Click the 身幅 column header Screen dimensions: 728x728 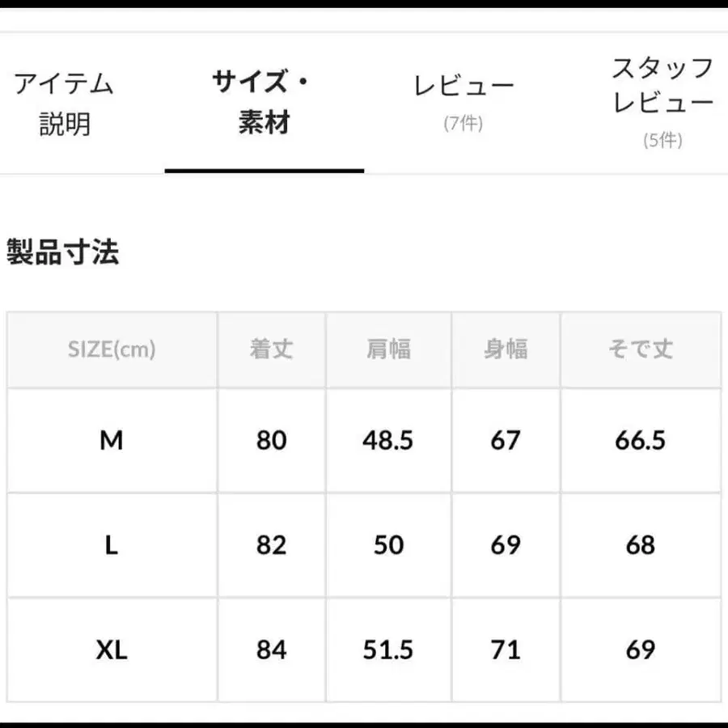tap(505, 349)
